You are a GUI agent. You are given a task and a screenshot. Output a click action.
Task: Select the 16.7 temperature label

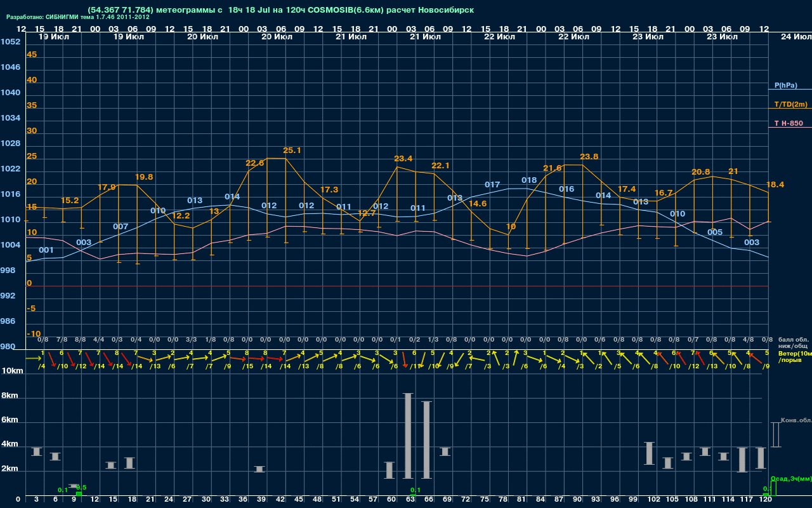click(663, 193)
